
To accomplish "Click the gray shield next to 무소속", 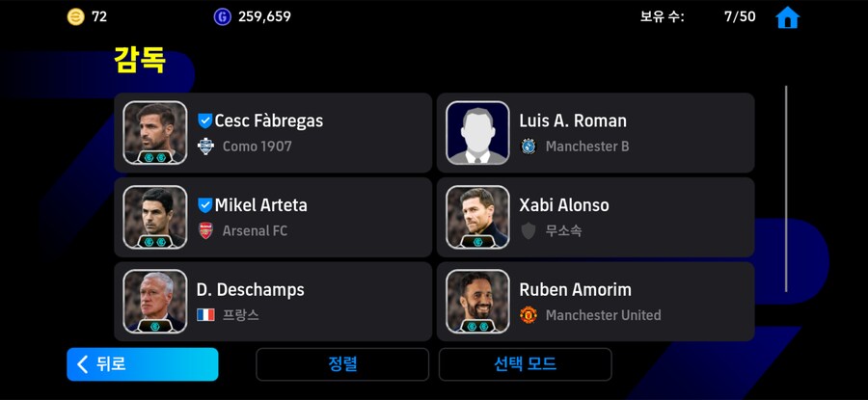I will [x=529, y=230].
